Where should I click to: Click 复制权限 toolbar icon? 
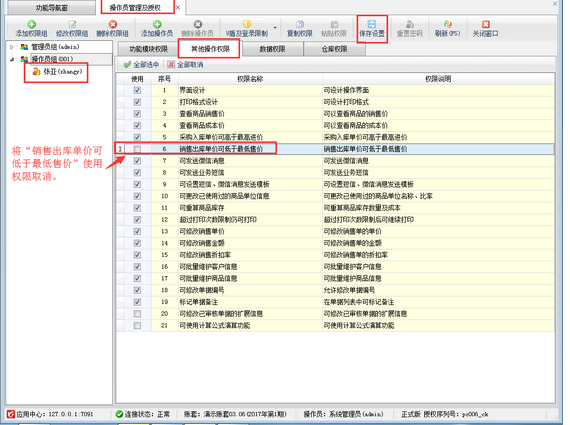[300, 24]
